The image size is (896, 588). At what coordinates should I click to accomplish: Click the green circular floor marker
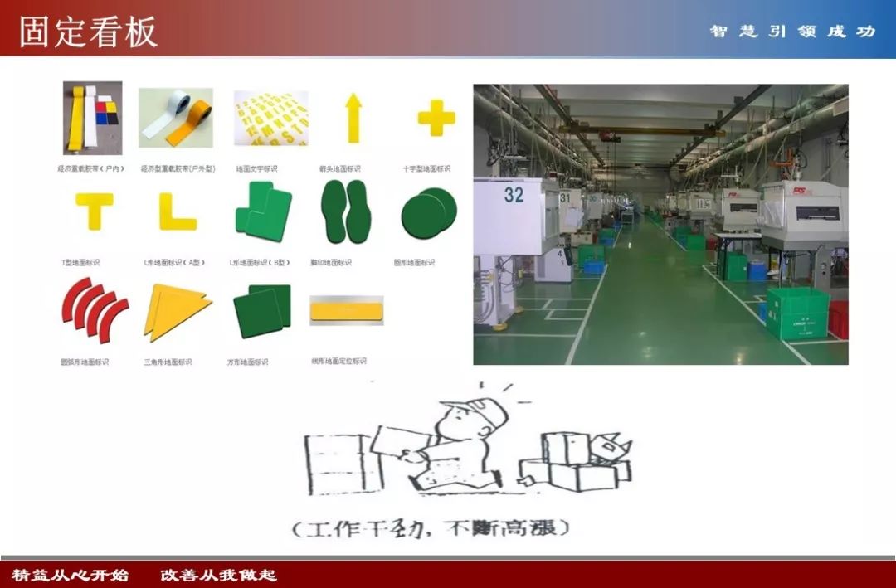[428, 212]
